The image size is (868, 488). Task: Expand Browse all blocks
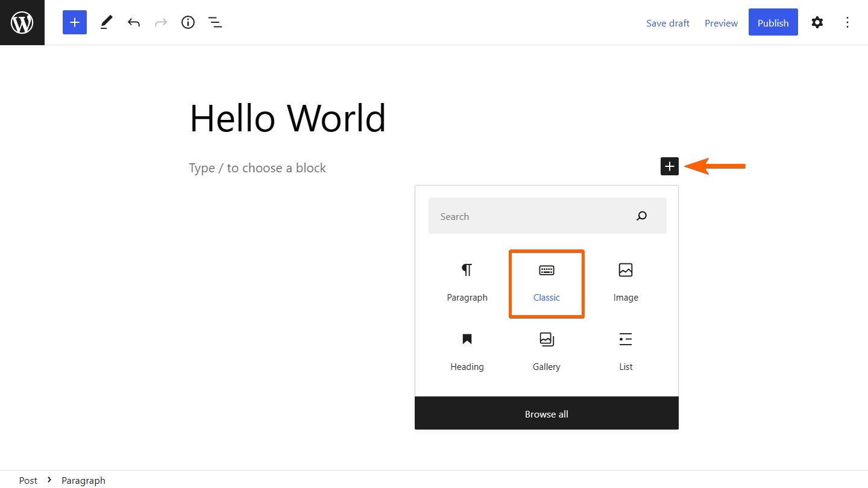click(547, 414)
